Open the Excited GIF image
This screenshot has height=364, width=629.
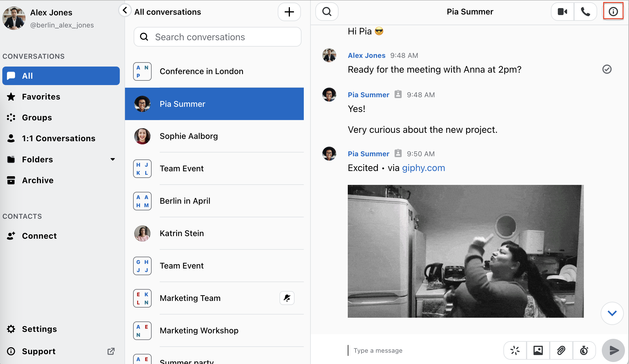[466, 251]
